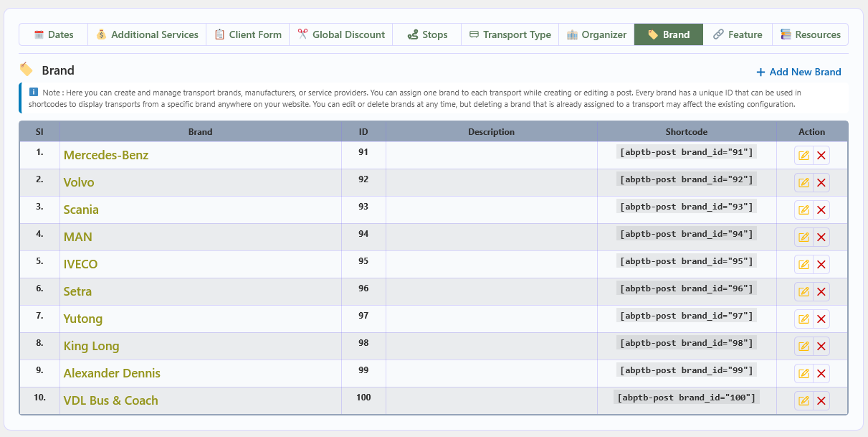
Task: Switch to the Organizer tab
Action: pyautogui.click(x=596, y=34)
